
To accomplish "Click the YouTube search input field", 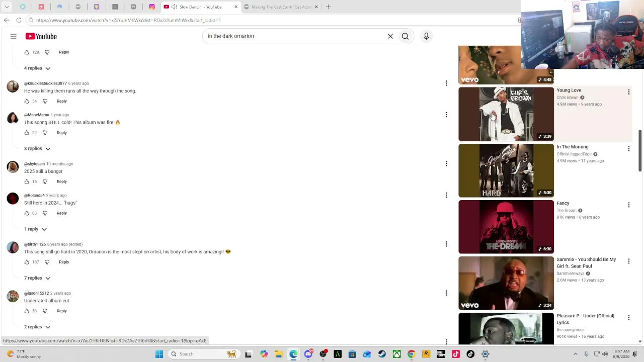I will [294, 36].
